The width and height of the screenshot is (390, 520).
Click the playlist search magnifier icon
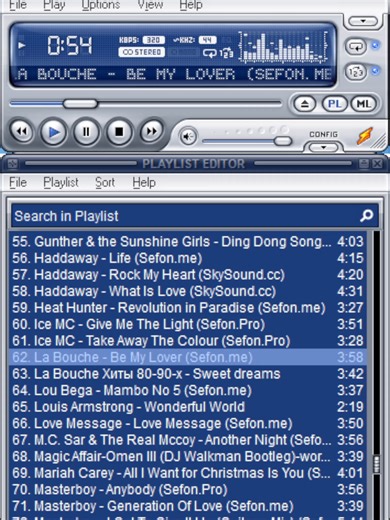pyautogui.click(x=367, y=216)
